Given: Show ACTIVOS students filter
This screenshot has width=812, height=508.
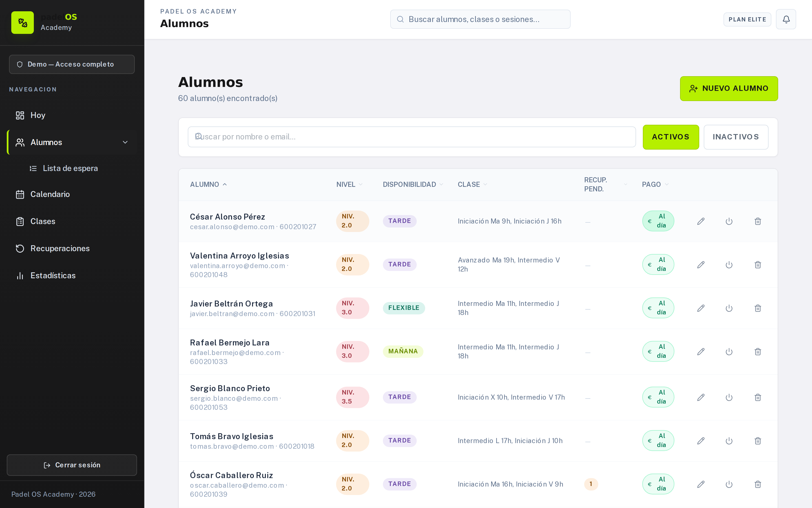Looking at the screenshot, I should (x=670, y=137).
